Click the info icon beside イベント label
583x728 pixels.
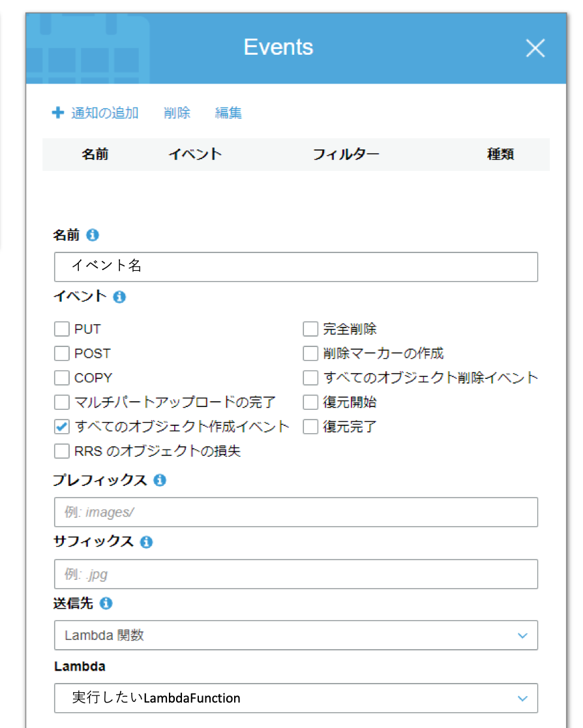pyautogui.click(x=119, y=297)
